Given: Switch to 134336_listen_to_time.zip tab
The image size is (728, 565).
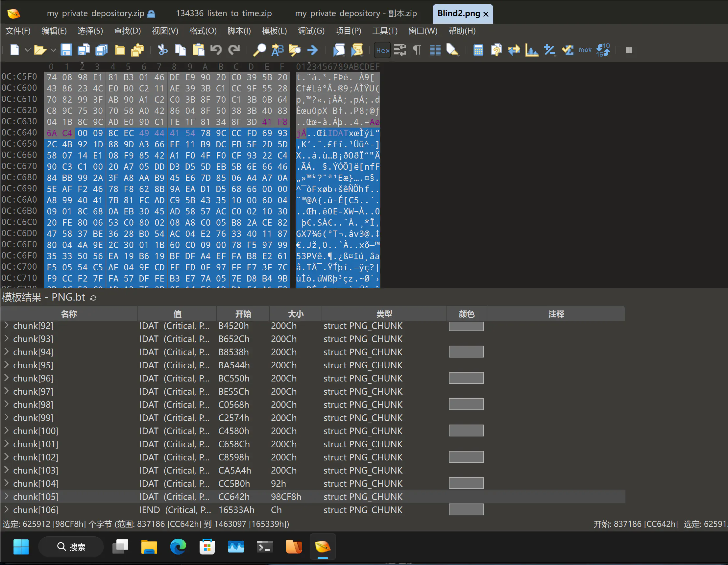Looking at the screenshot, I should coord(224,13).
